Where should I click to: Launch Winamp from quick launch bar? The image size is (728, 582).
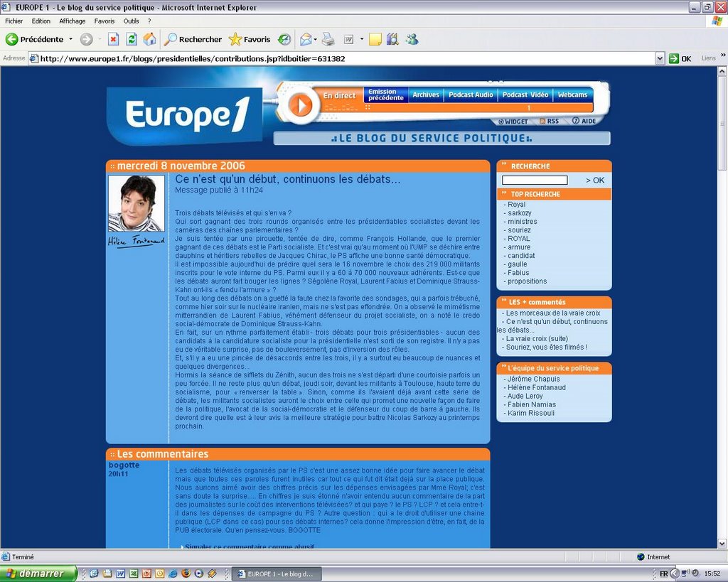click(x=212, y=573)
